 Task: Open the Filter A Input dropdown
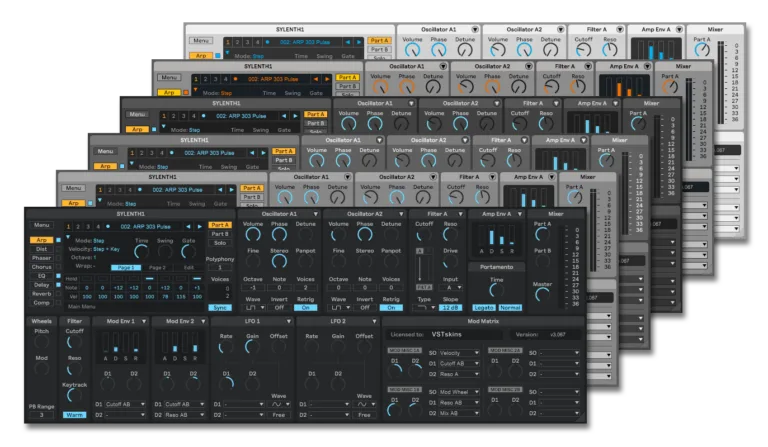(450, 287)
